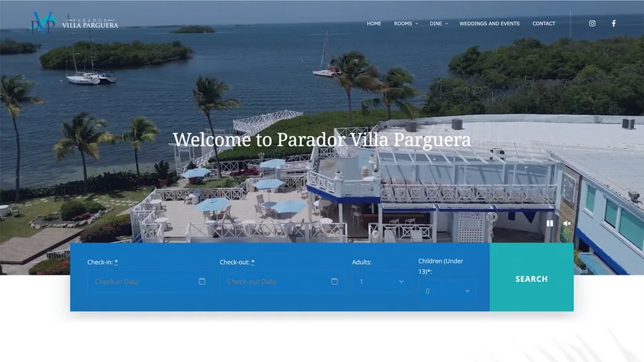
Task: Expand the Rooms menu chevron
Action: (417, 24)
